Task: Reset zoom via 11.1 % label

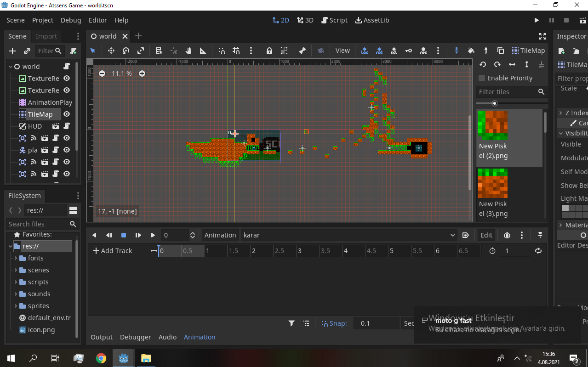Action: (x=122, y=73)
